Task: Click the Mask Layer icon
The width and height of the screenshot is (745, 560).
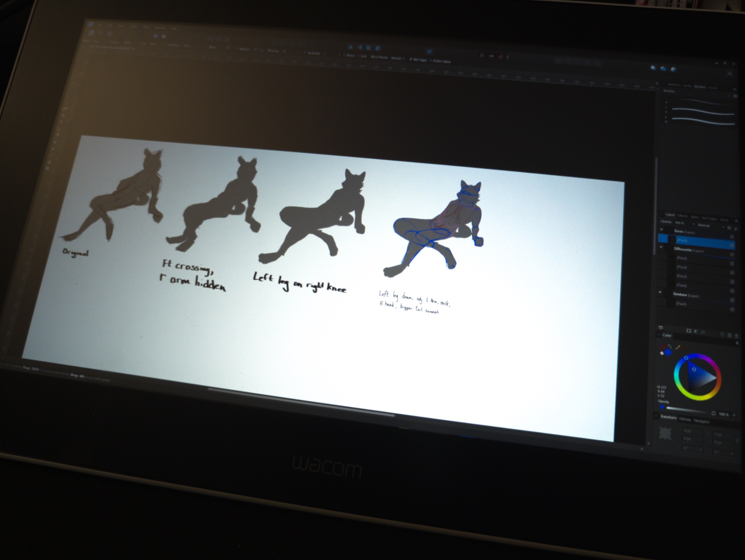Action: (689, 331)
